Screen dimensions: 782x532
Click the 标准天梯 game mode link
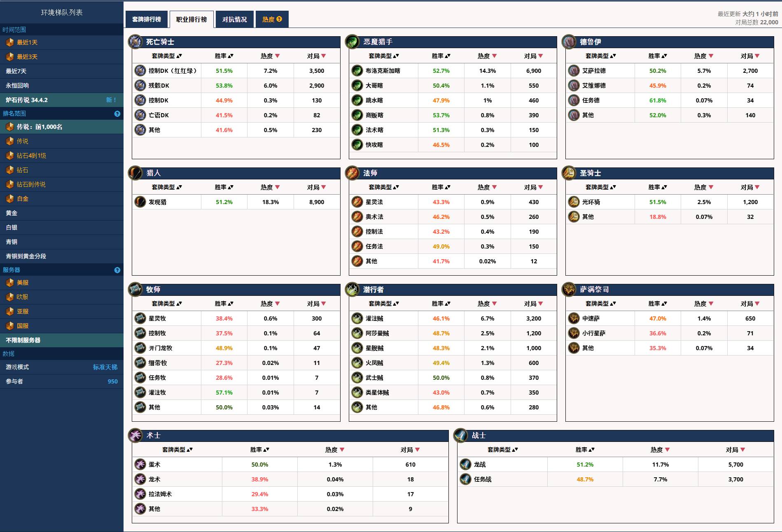(x=105, y=367)
